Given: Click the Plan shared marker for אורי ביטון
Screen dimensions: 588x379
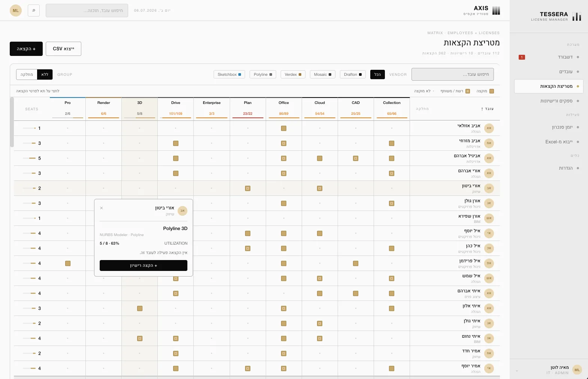Looking at the screenshot, I should tap(248, 188).
